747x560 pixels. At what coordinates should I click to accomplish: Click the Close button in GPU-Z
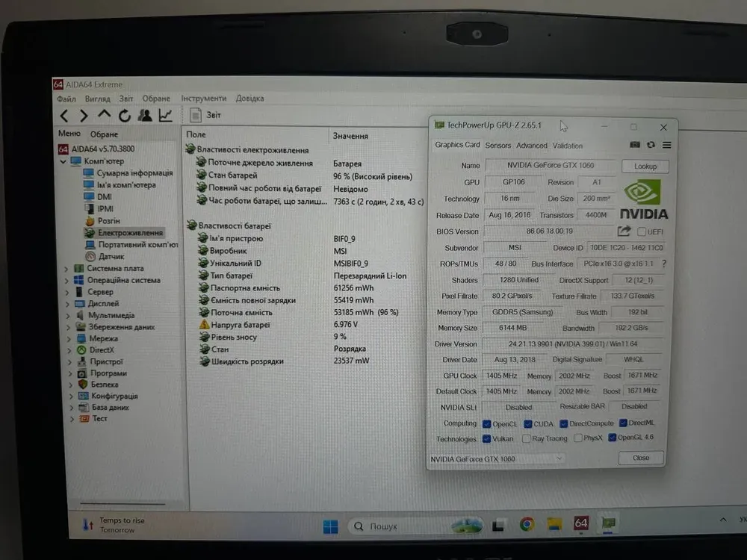point(640,458)
